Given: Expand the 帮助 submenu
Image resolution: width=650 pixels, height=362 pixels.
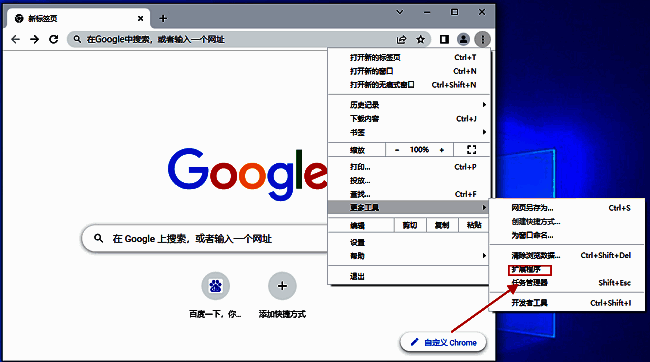Looking at the screenshot, I should [409, 256].
